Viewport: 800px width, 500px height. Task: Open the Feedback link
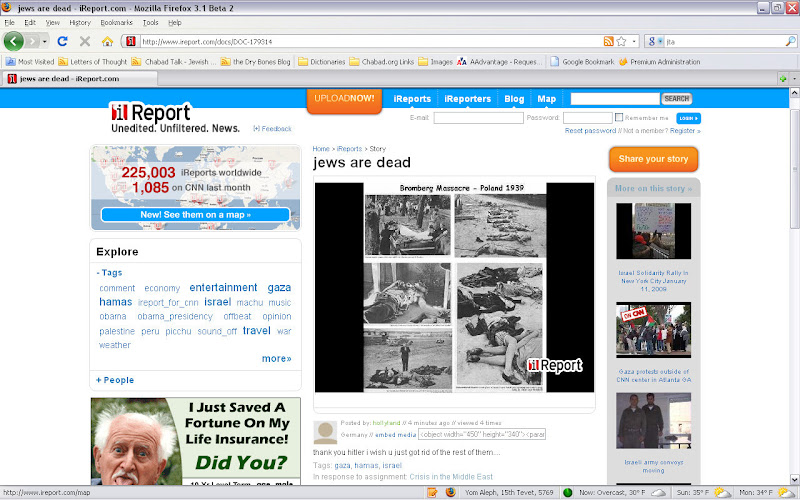tap(272, 129)
